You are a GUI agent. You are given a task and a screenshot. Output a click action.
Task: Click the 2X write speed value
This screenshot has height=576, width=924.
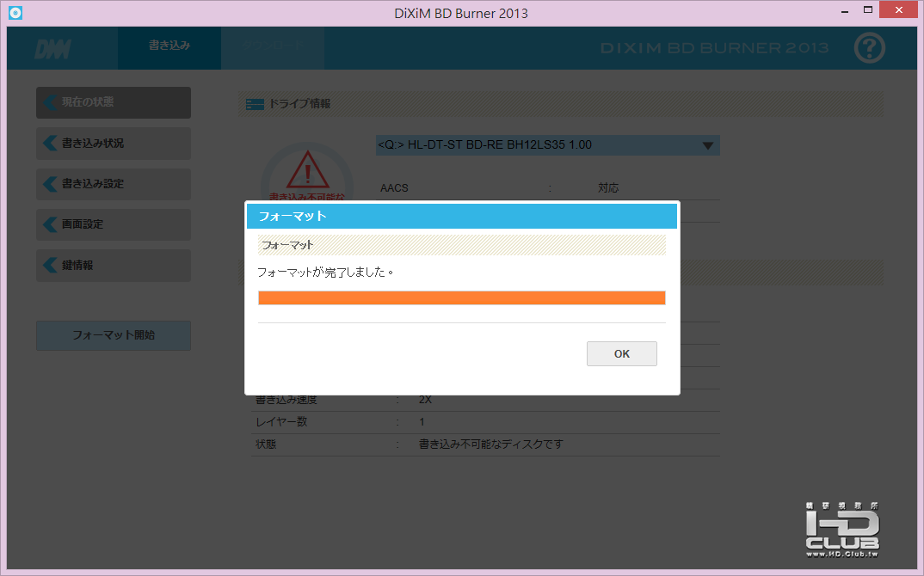[425, 399]
